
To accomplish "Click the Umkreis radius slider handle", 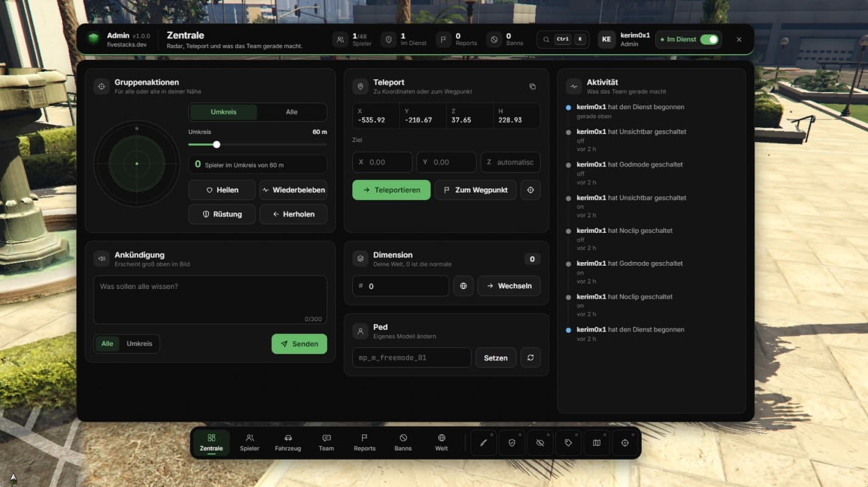I will [216, 144].
